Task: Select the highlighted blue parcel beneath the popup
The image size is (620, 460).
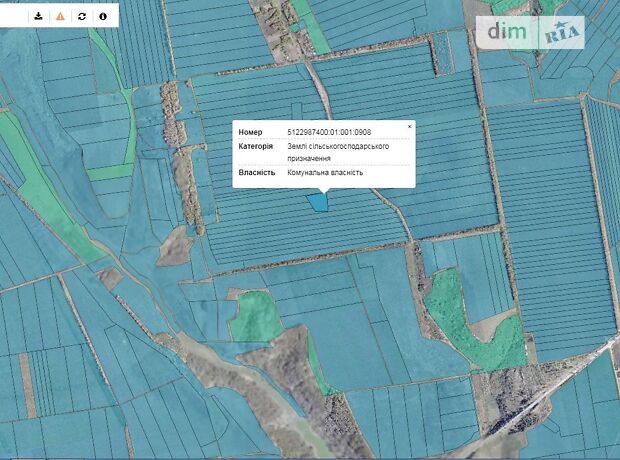Action: (x=317, y=202)
